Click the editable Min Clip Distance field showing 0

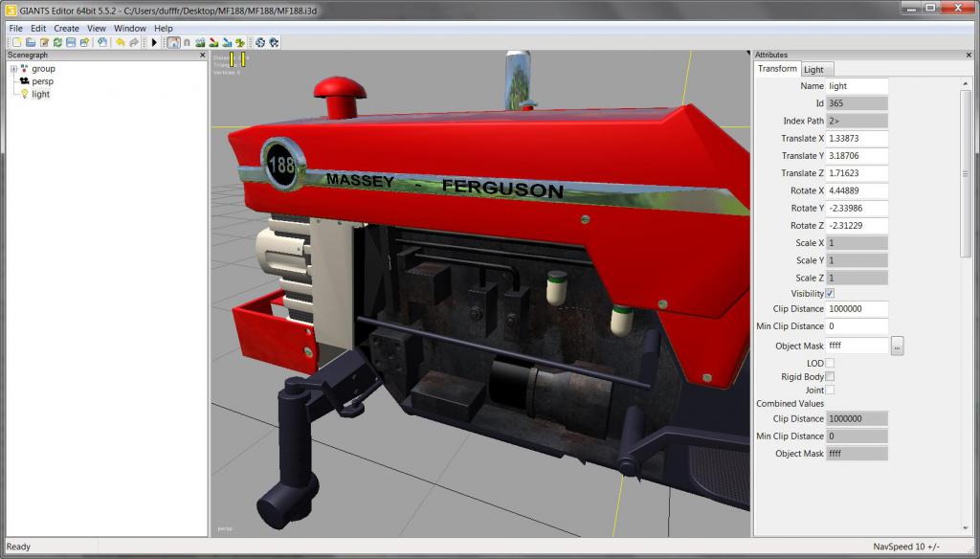point(857,326)
